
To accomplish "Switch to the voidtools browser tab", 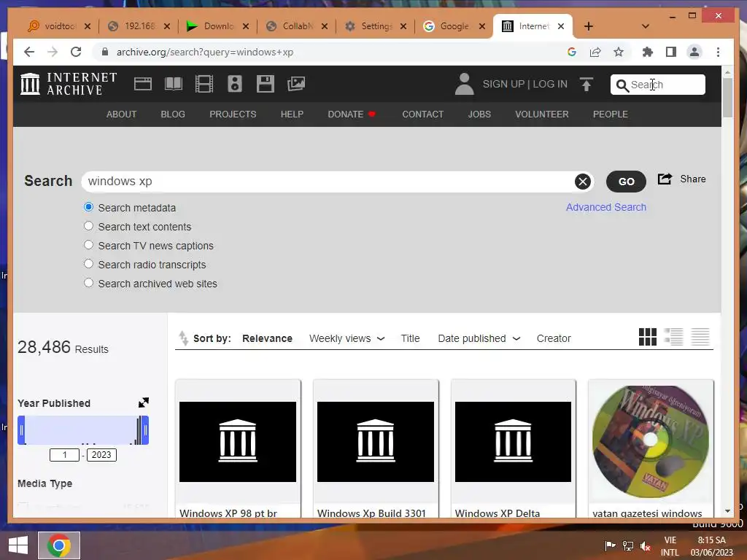I will [58, 26].
